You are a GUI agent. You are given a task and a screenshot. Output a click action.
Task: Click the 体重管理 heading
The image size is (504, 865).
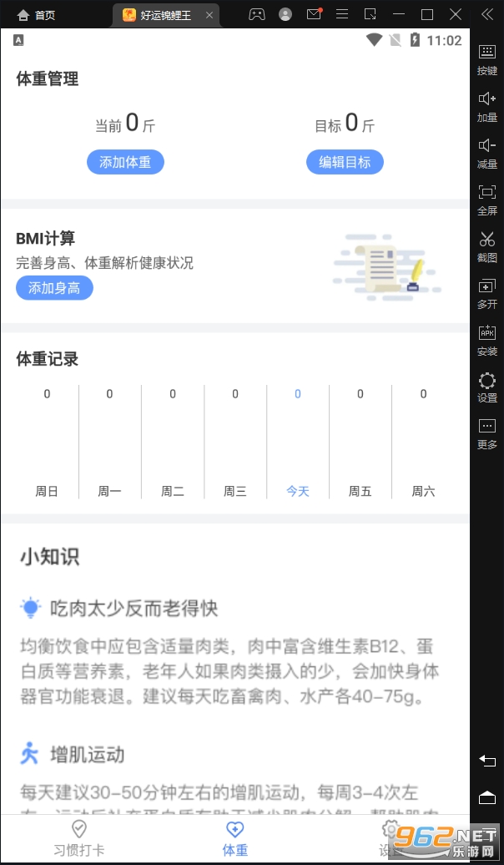pos(48,78)
